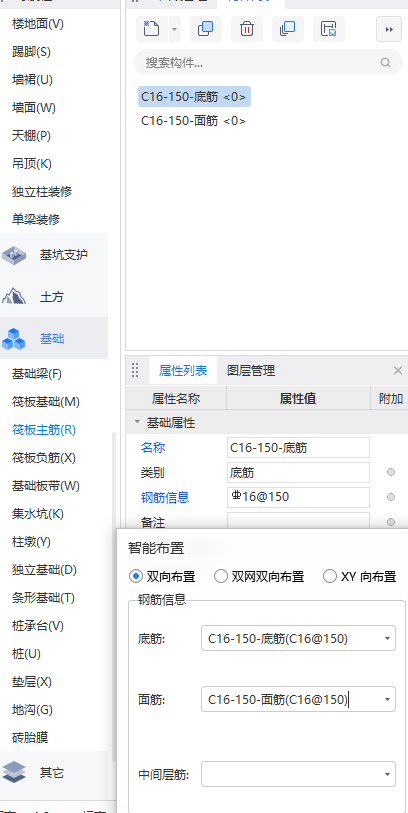The image size is (408, 813).
Task: Click the search magnifier icon
Action: click(x=385, y=63)
